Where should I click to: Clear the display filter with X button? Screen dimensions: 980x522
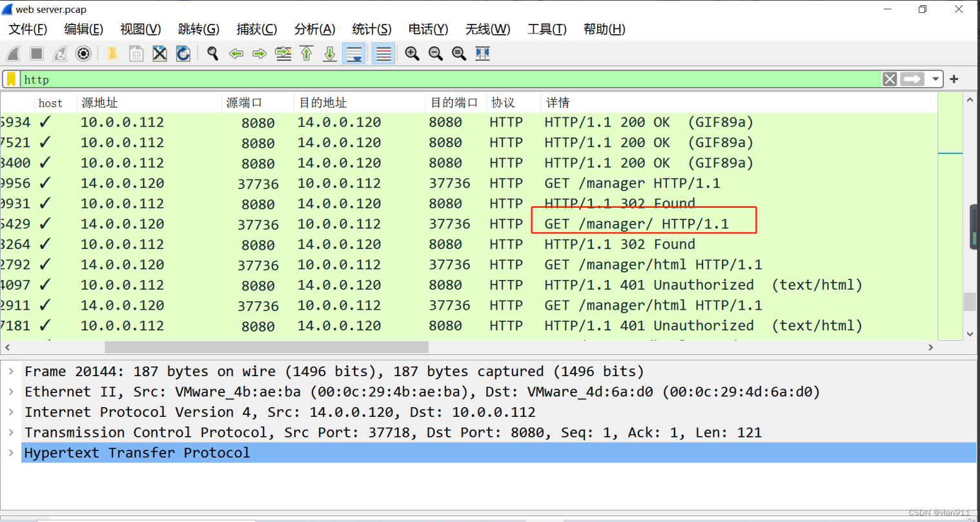[890, 79]
